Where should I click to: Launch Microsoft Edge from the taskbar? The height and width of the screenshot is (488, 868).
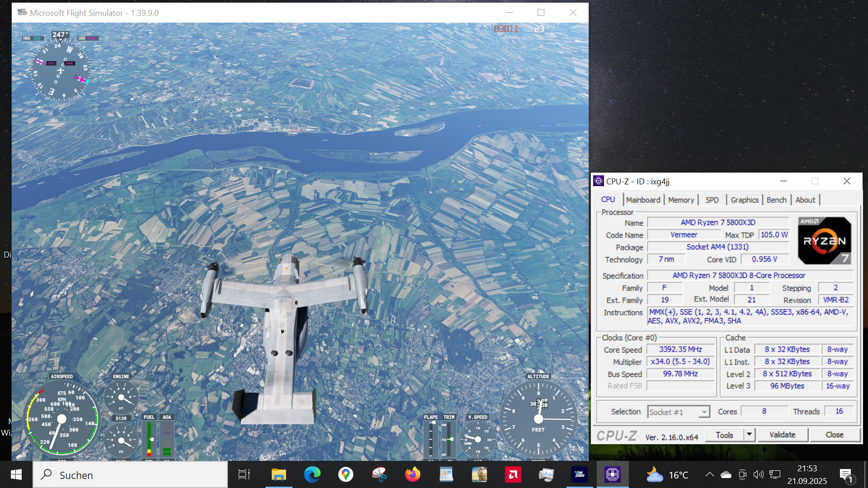coord(312,474)
